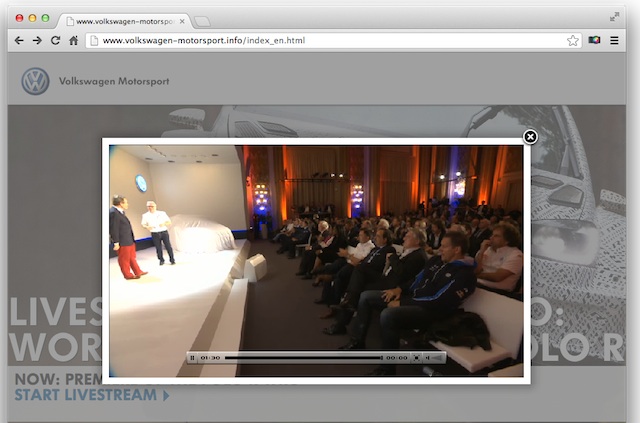Reload the current page
640x423 pixels.
(x=55, y=40)
